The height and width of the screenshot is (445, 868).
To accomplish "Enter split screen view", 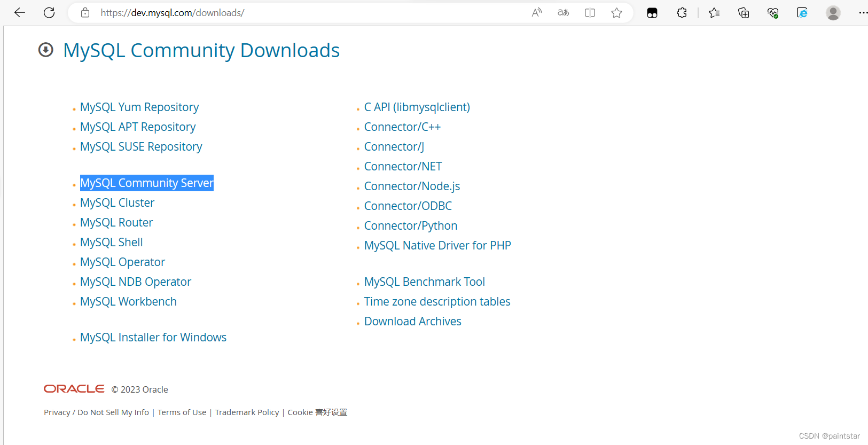I will click(x=590, y=12).
